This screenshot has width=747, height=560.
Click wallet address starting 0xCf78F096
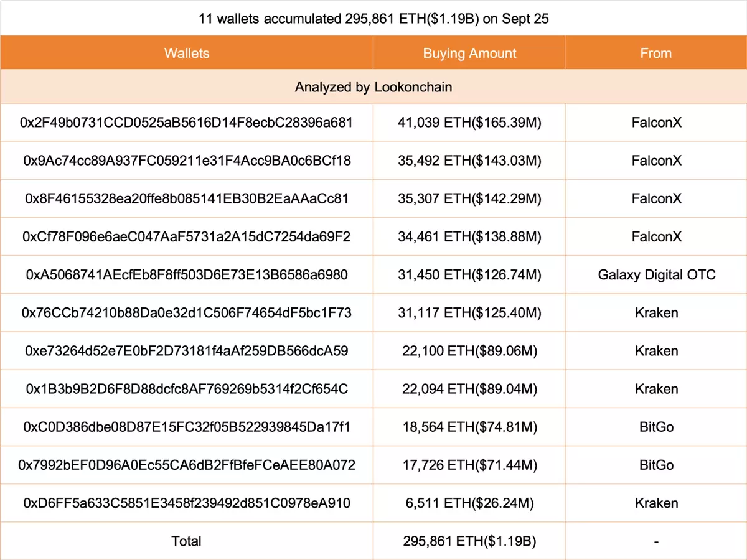tap(187, 236)
